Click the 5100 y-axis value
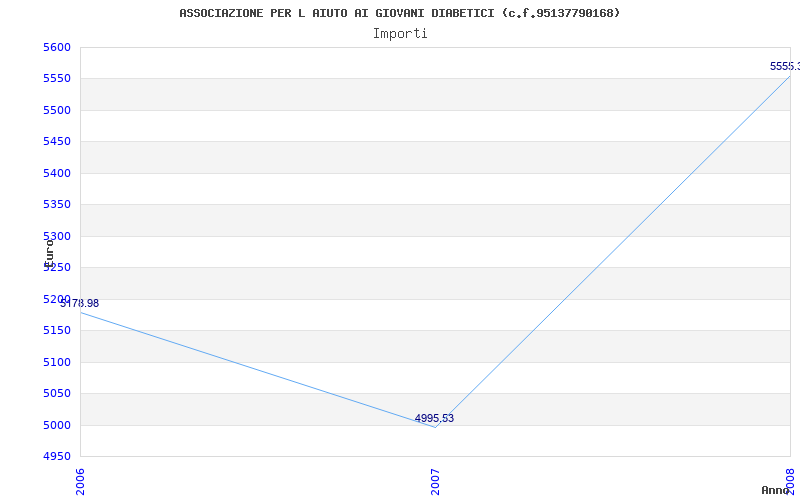The width and height of the screenshot is (800, 500). tap(57, 362)
